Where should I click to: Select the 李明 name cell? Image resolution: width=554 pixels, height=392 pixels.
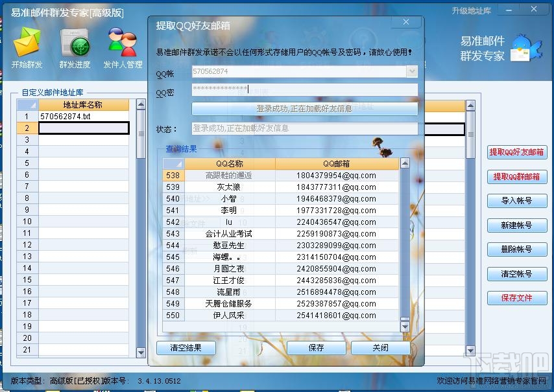pyautogui.click(x=230, y=211)
